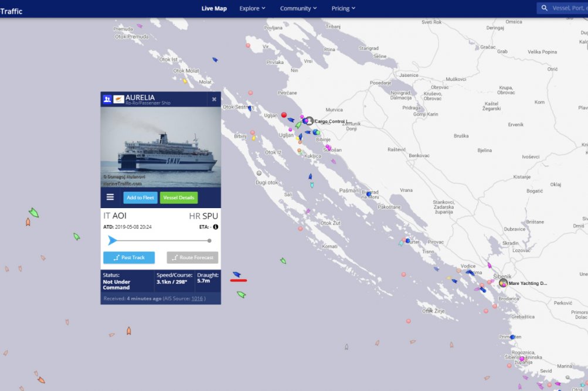Expand the Explore dropdown menu
588x391 pixels.
252,8
